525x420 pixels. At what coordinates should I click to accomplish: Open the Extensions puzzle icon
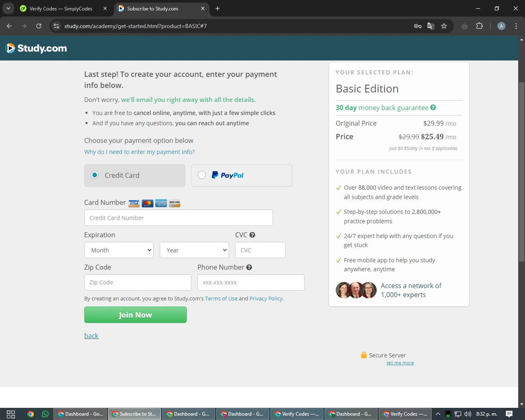479,26
